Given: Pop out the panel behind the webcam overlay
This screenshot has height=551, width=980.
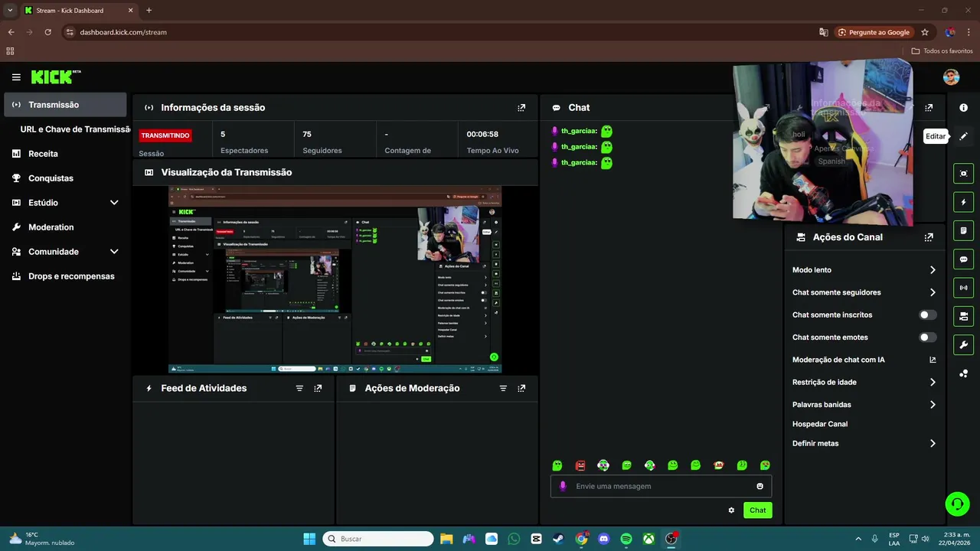Looking at the screenshot, I should point(929,108).
